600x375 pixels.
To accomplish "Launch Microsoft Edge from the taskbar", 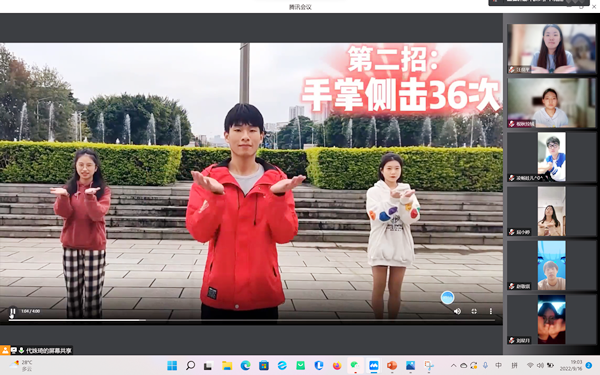I will click(245, 365).
